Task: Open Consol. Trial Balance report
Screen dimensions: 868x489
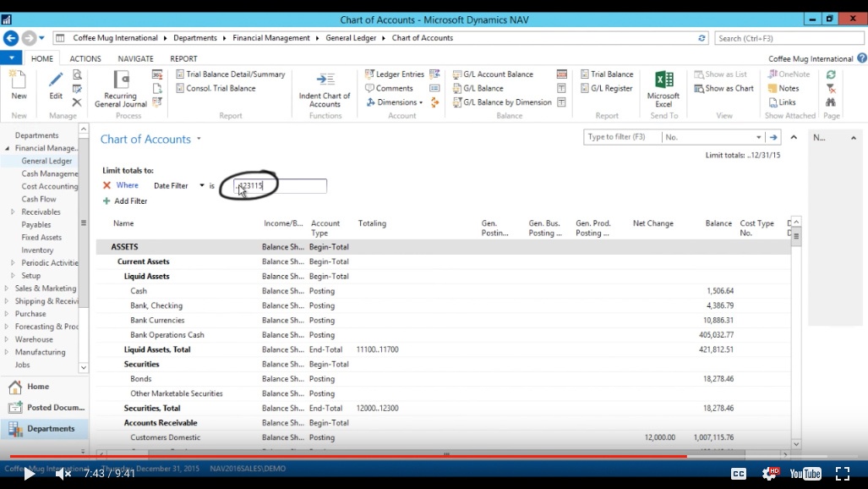Action: point(216,88)
